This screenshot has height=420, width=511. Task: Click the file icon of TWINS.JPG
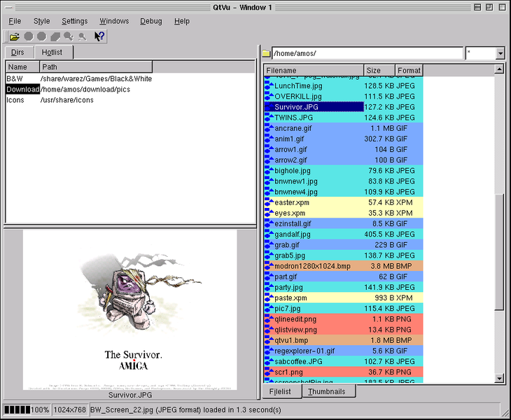click(x=269, y=118)
